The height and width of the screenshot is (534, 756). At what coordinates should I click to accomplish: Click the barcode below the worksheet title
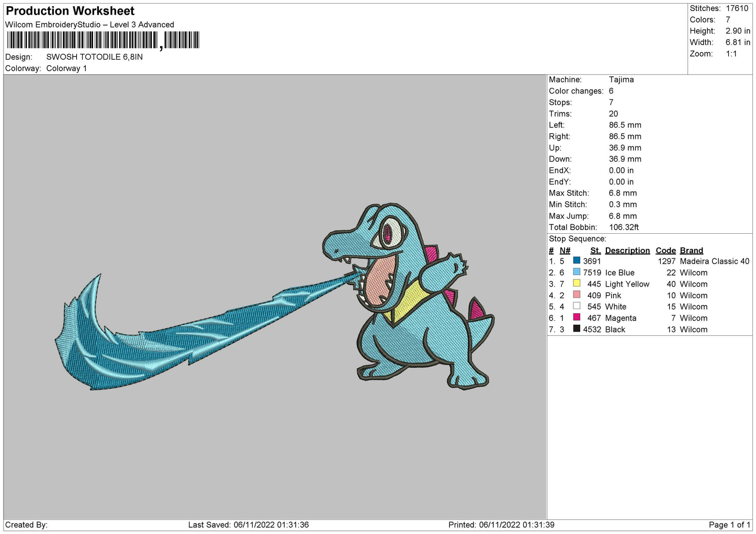103,40
